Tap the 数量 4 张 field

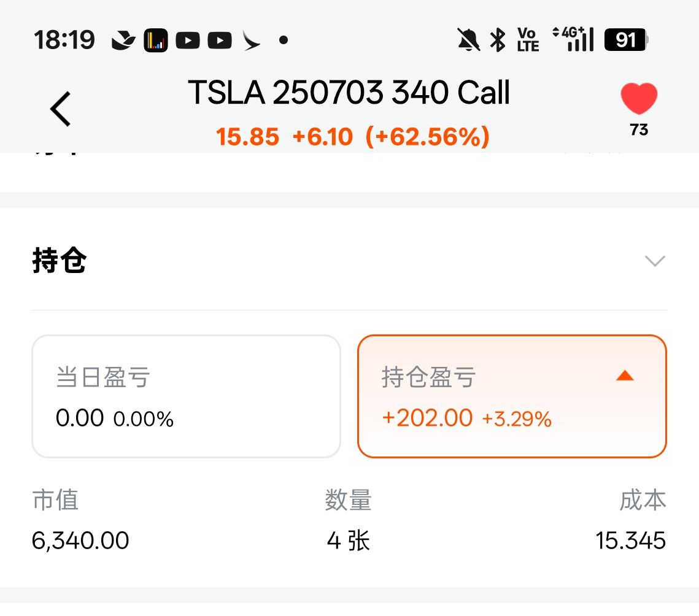[349, 541]
